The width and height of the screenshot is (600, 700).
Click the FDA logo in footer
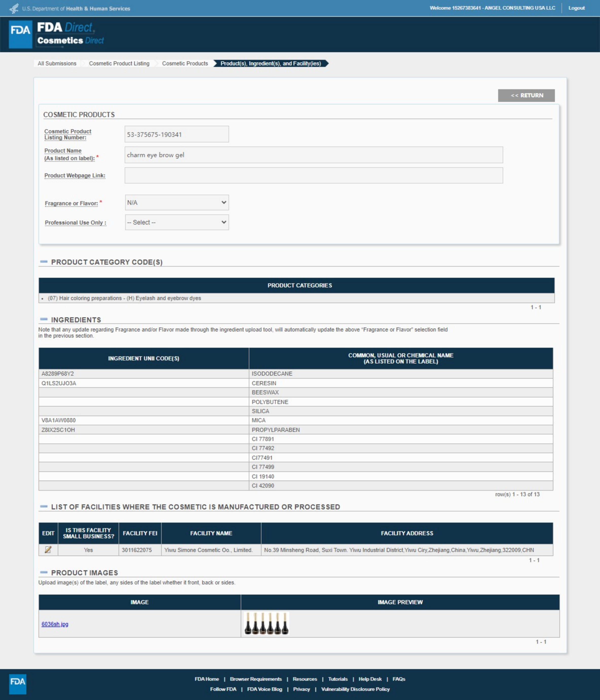[17, 684]
